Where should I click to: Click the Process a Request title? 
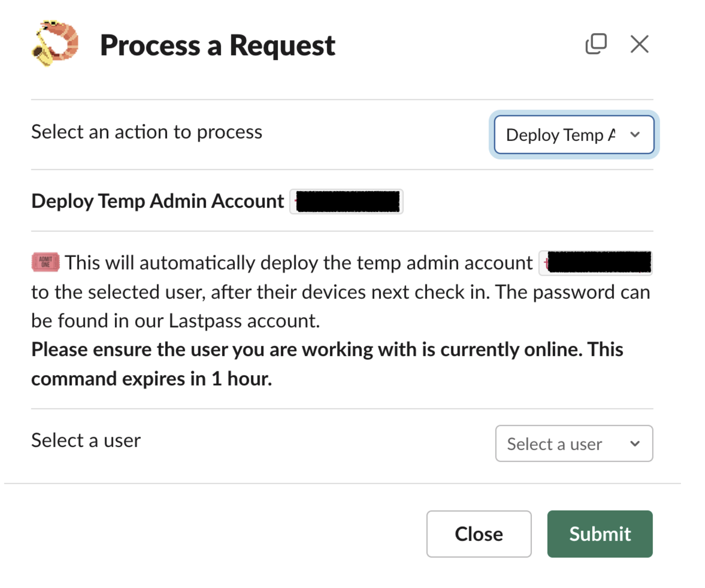(217, 46)
